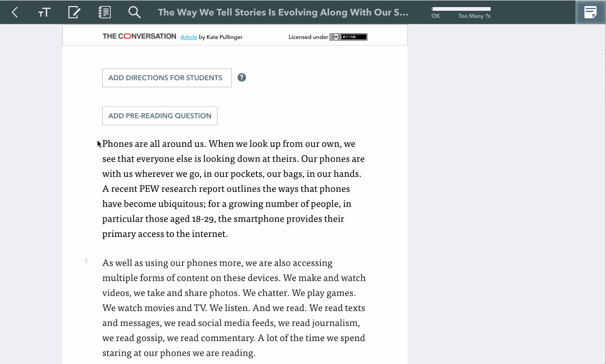
Task: Click the OK label below the meter
Action: (x=435, y=16)
